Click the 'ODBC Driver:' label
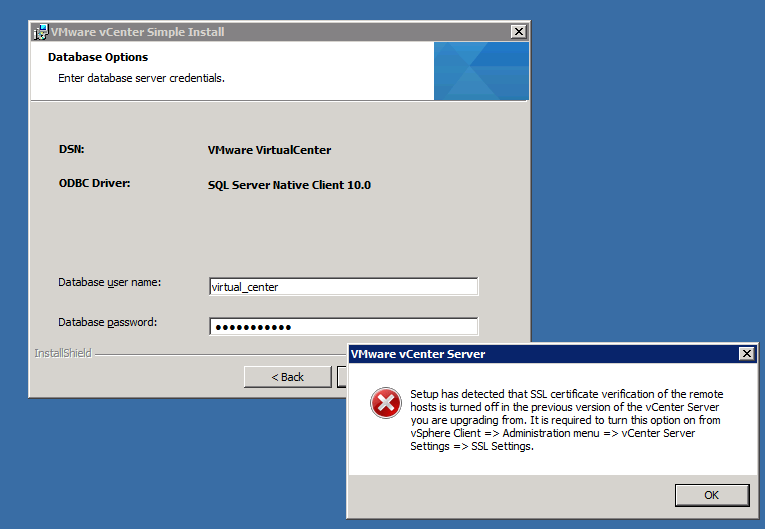Screen dimensions: 765x529 94,183
